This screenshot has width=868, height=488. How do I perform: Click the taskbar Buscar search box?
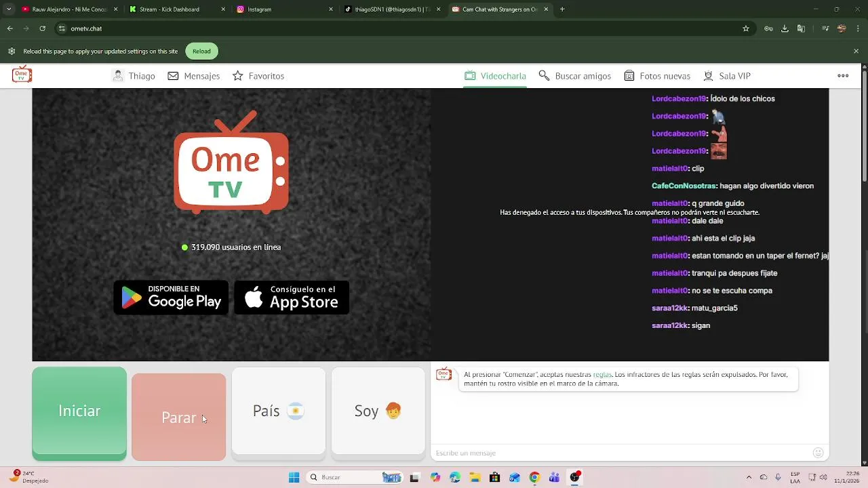coord(354,477)
